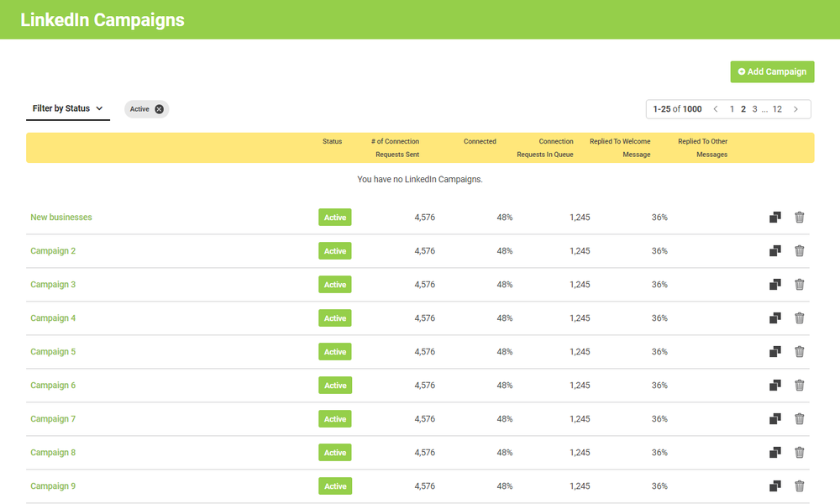Delete the New businesses campaign

point(800,217)
